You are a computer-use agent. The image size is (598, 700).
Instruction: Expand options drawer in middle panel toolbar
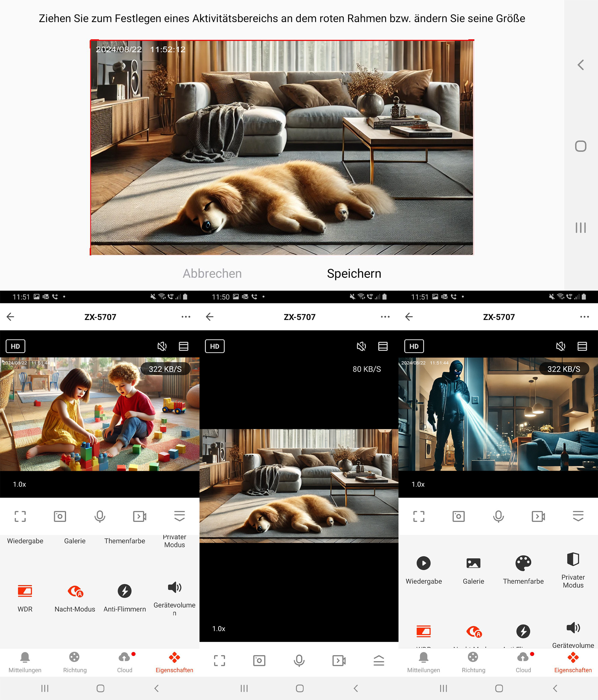(x=379, y=661)
